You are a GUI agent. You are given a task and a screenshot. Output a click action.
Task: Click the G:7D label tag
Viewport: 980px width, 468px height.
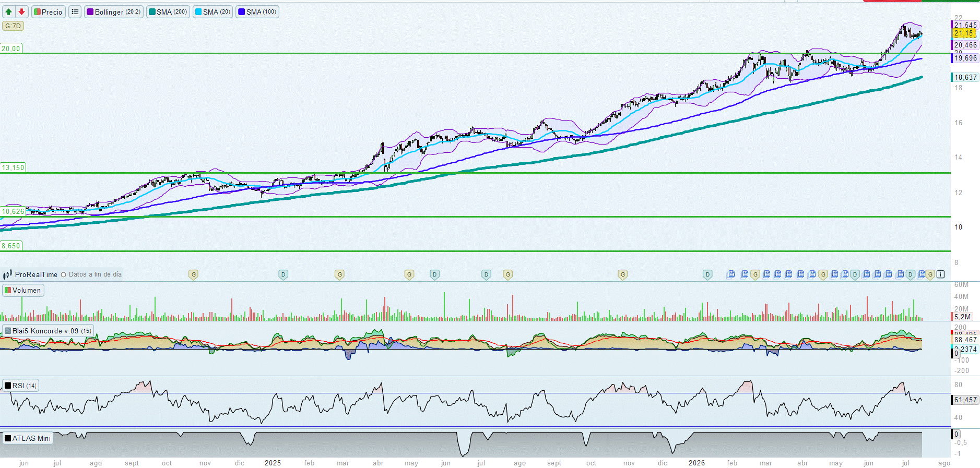[x=13, y=26]
